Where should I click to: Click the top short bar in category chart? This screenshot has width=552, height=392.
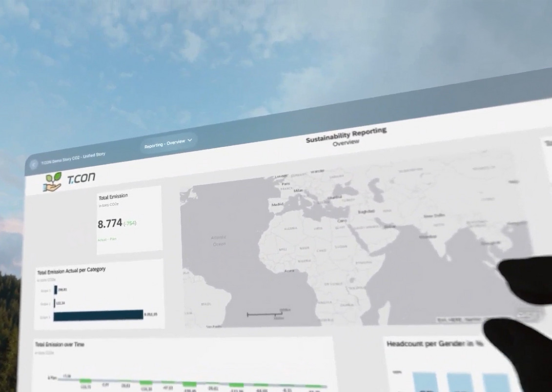click(x=56, y=290)
